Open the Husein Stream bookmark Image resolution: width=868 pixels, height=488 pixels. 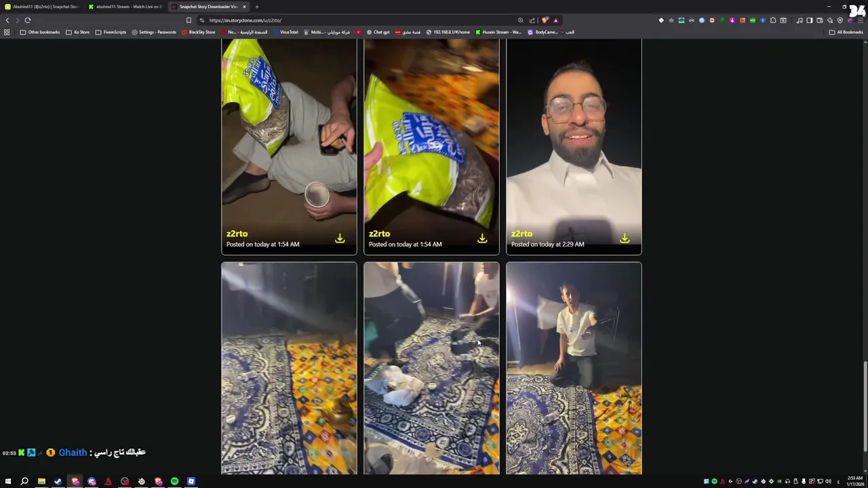498,32
